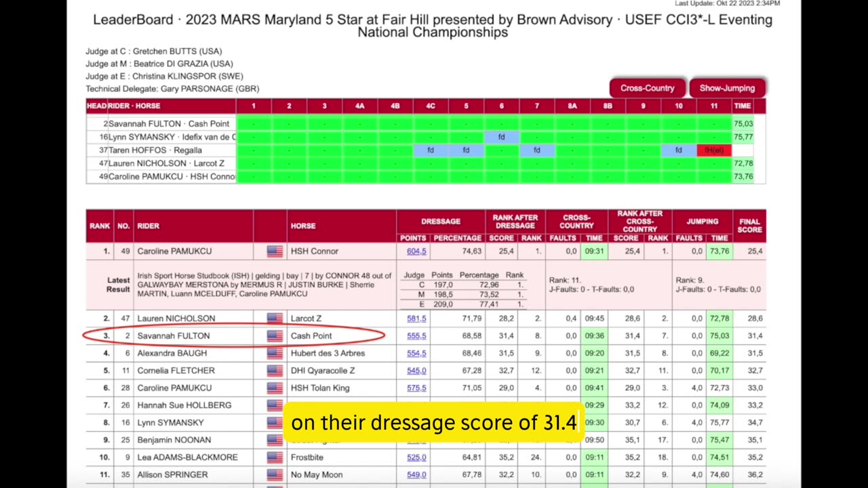This screenshot has width=868, height=488.
Task: Click horse name HSH Tolan King
Action: pyautogui.click(x=320, y=388)
